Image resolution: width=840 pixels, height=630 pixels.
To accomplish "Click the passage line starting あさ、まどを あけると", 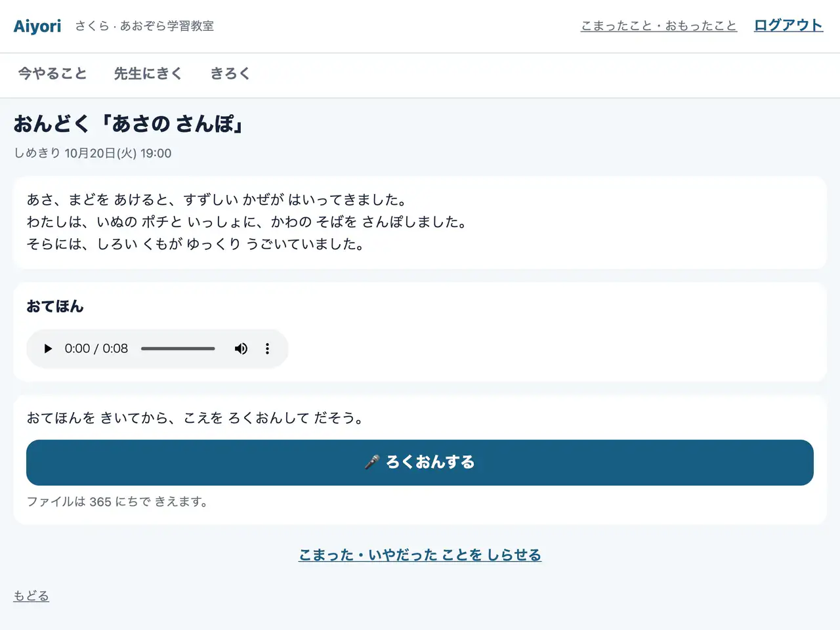I will [x=217, y=199].
